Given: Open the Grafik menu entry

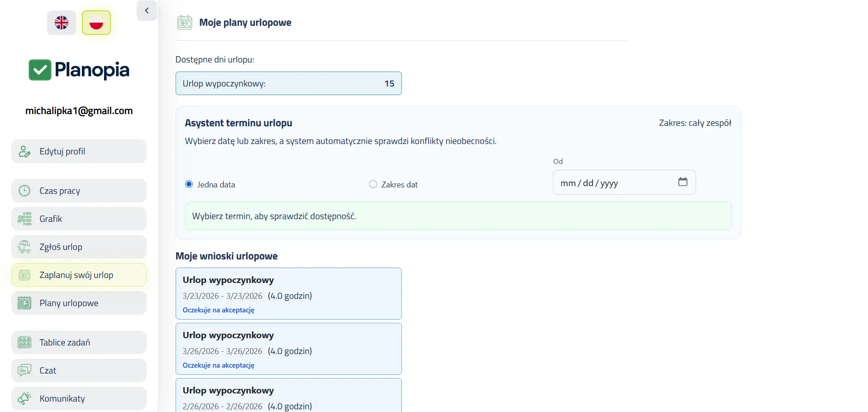Looking at the screenshot, I should tap(79, 219).
